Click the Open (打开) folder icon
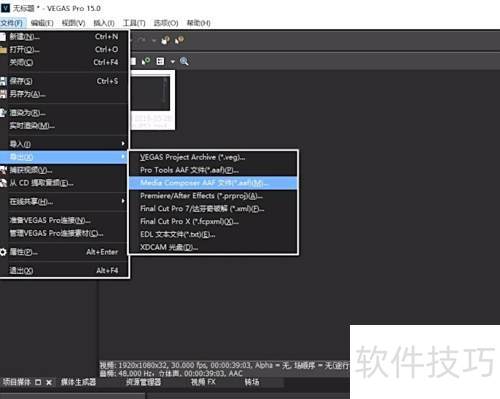This screenshot has width=500, height=399. click(3, 50)
